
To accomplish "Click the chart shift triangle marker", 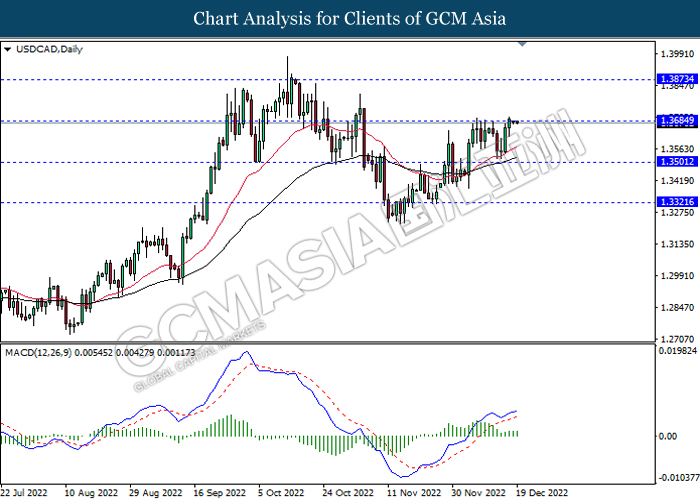I will point(522,44).
